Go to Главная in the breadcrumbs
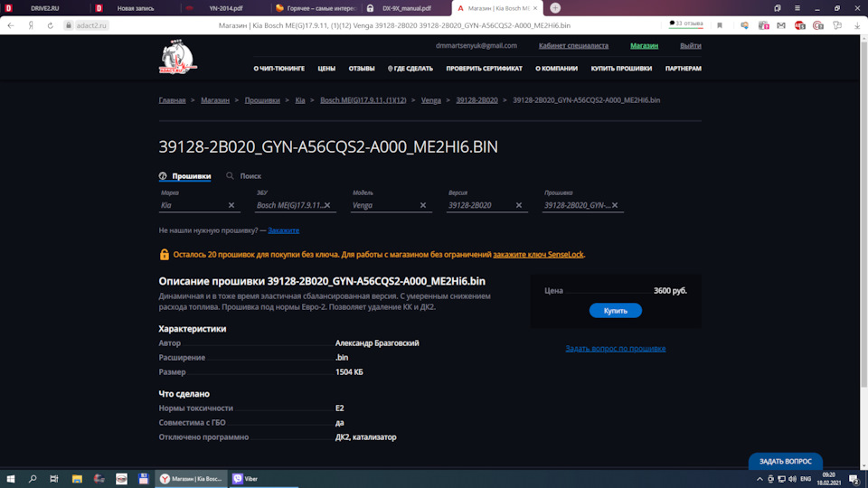868x488 pixels. pyautogui.click(x=172, y=100)
